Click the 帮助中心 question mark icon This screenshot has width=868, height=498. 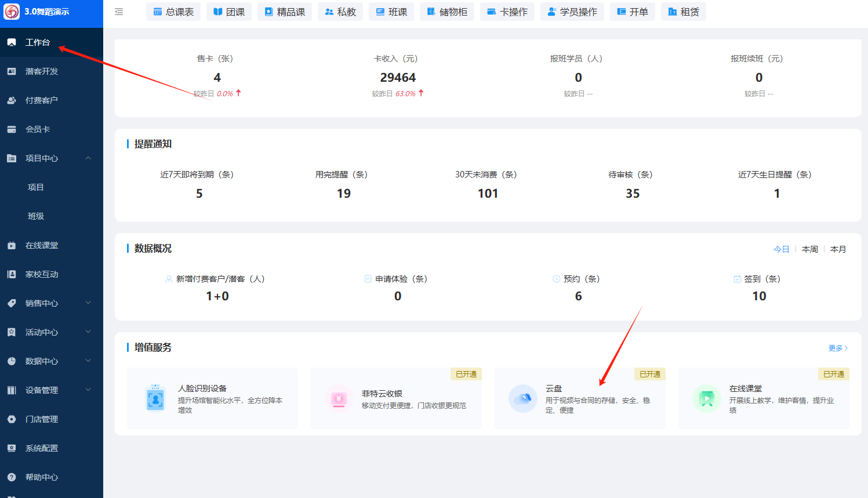[x=12, y=477]
